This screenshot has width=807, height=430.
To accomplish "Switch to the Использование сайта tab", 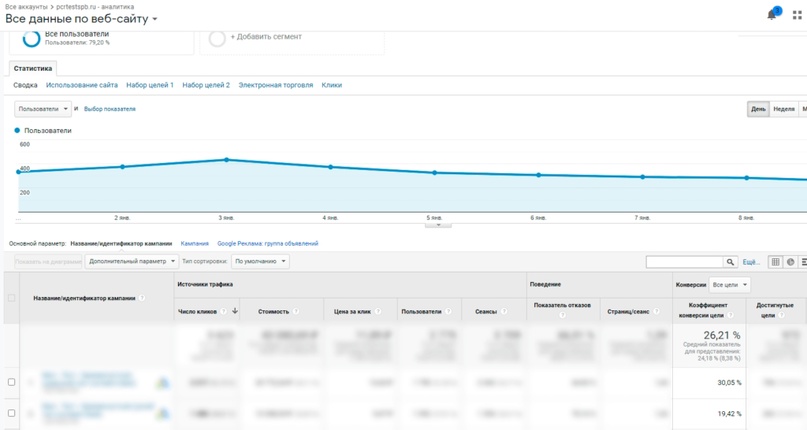I will pos(82,85).
